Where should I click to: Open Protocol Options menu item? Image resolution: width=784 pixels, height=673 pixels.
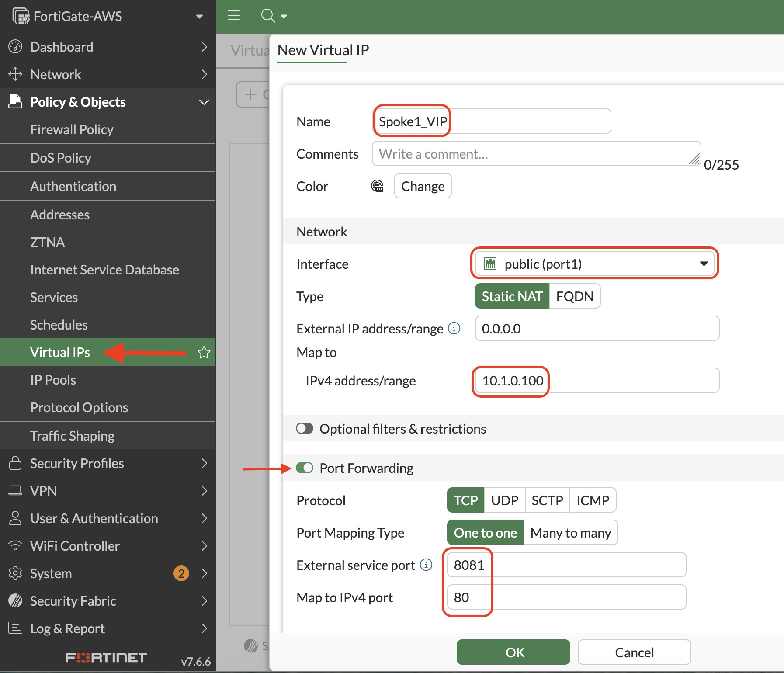click(x=108, y=407)
